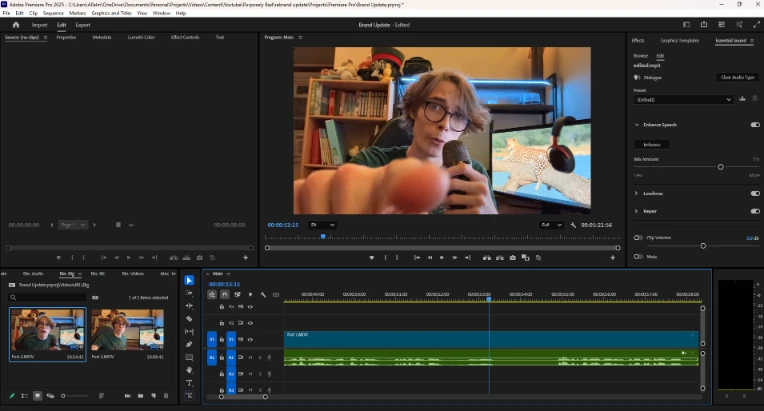Open the Sequence menu
The width and height of the screenshot is (764, 411).
(53, 13)
